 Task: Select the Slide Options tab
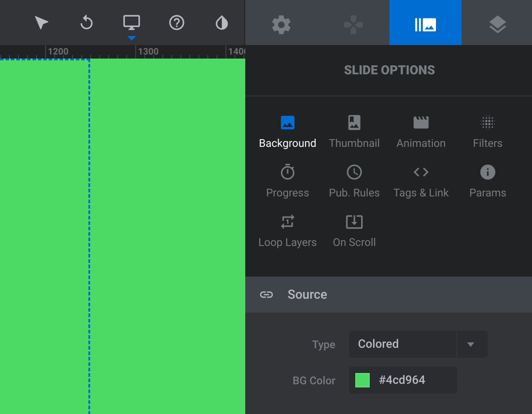[426, 23]
